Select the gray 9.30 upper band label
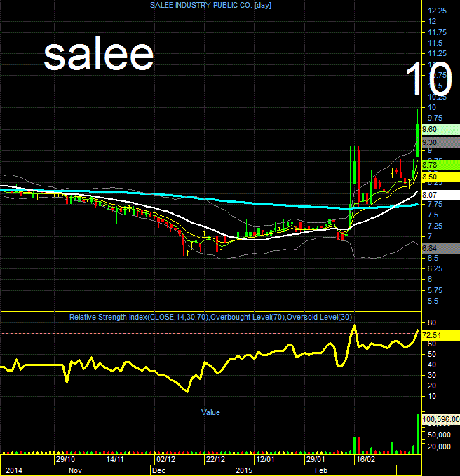Viewport: 460px width, 476px height. point(441,142)
